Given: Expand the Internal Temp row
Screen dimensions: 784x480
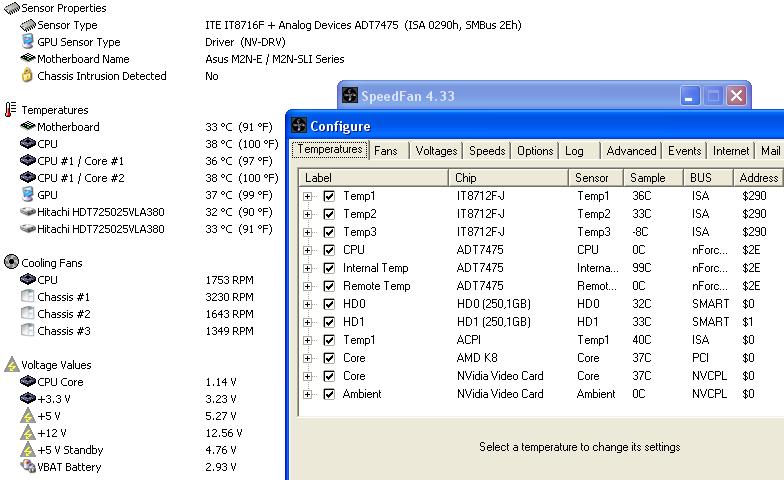Looking at the screenshot, I should pos(308,268).
